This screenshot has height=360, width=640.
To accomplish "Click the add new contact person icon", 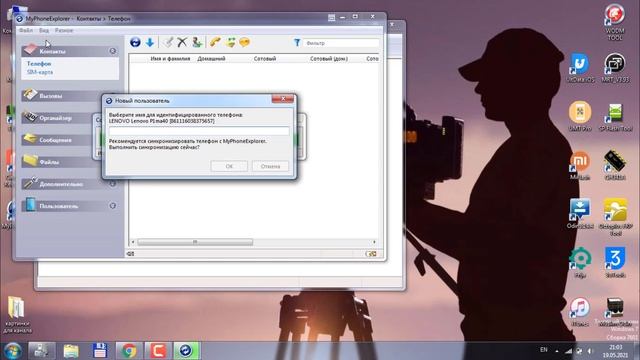I will (x=197, y=42).
